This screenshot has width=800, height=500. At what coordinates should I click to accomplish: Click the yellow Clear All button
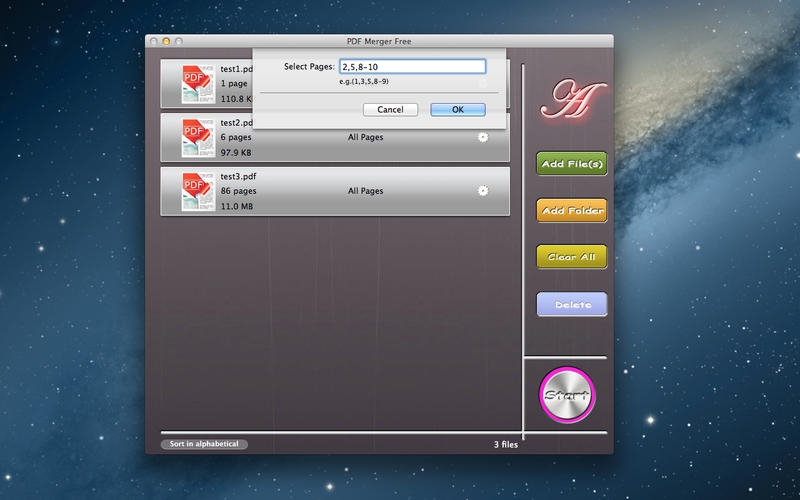point(571,257)
